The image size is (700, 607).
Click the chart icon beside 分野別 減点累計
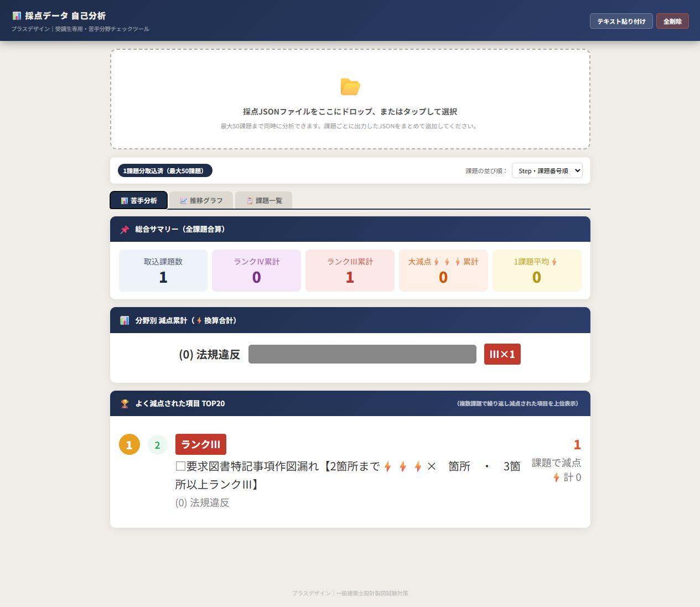click(x=125, y=320)
